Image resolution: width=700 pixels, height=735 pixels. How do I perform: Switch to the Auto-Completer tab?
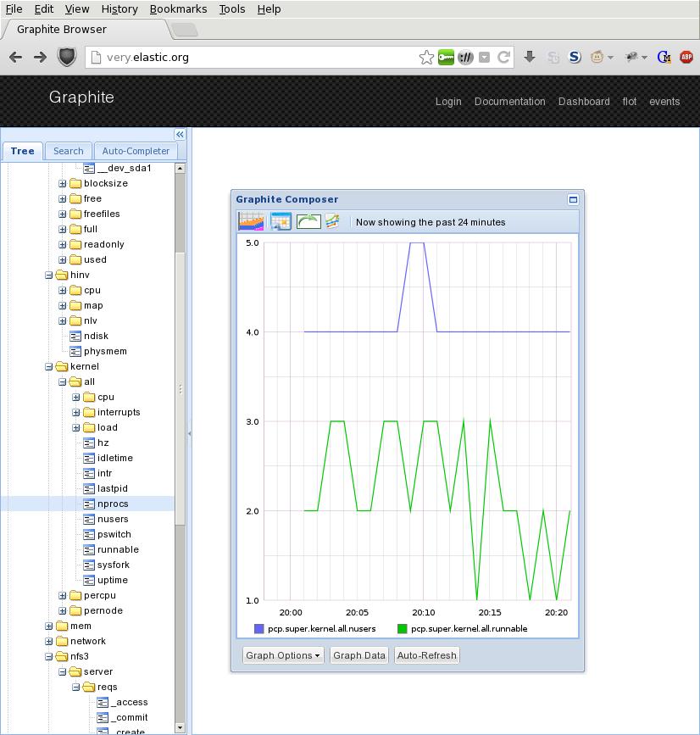[136, 151]
